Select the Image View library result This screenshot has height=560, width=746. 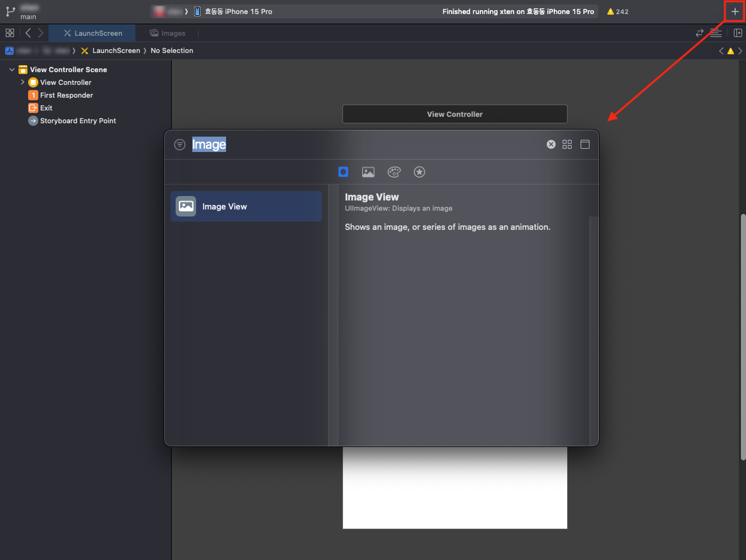click(x=246, y=206)
